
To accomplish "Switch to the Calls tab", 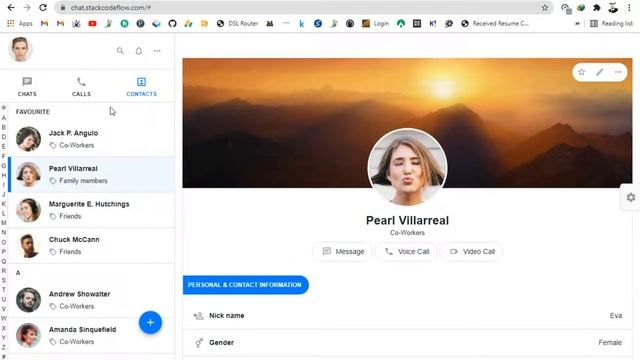I will click(x=81, y=87).
